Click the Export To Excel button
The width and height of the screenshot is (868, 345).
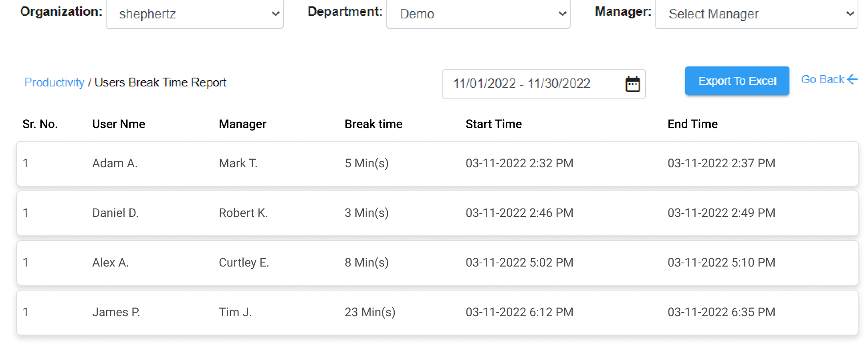pyautogui.click(x=737, y=81)
